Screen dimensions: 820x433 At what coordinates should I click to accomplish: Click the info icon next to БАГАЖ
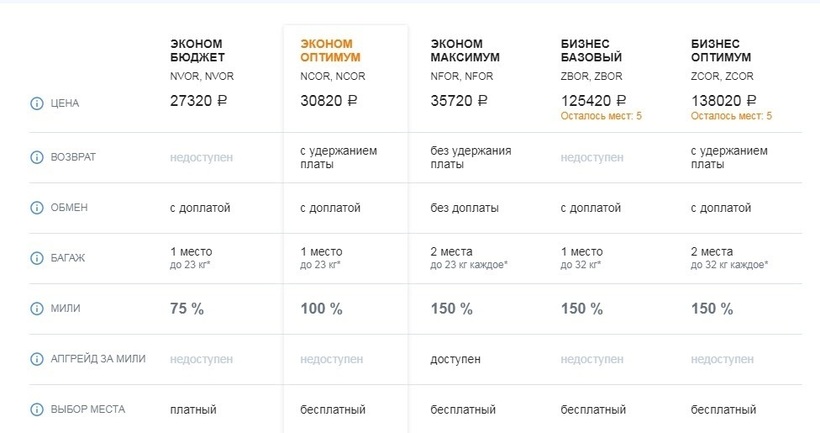tap(37, 258)
